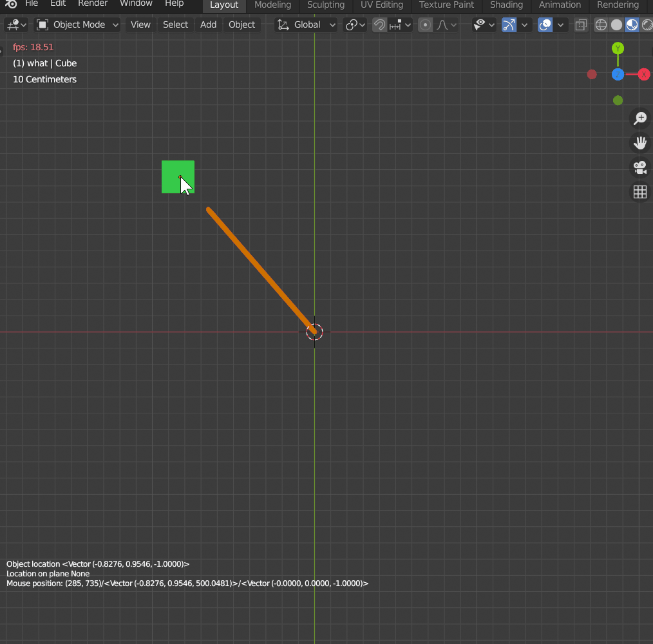This screenshot has height=644, width=653.
Task: Open the Select menu
Action: (175, 25)
